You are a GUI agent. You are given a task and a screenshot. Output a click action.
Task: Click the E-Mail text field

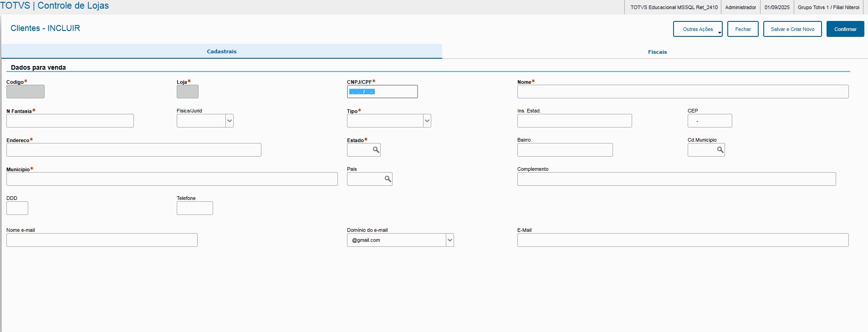click(683, 240)
